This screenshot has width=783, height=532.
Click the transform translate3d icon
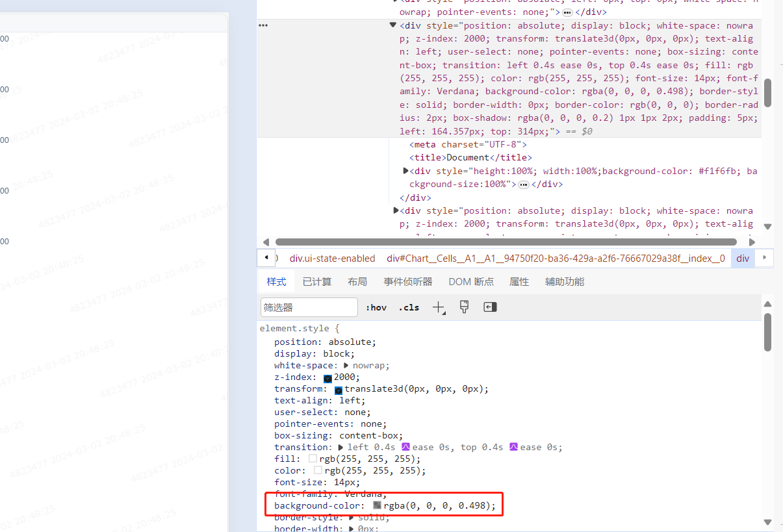click(339, 390)
